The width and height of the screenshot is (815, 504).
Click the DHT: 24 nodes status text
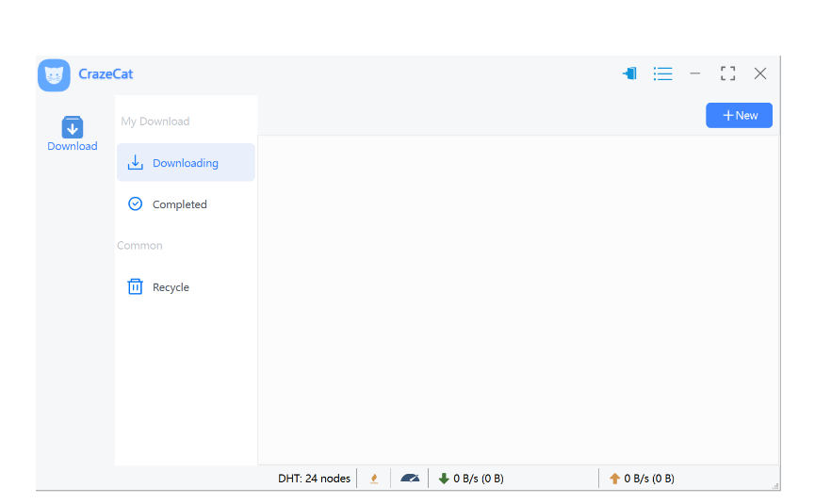[314, 479]
